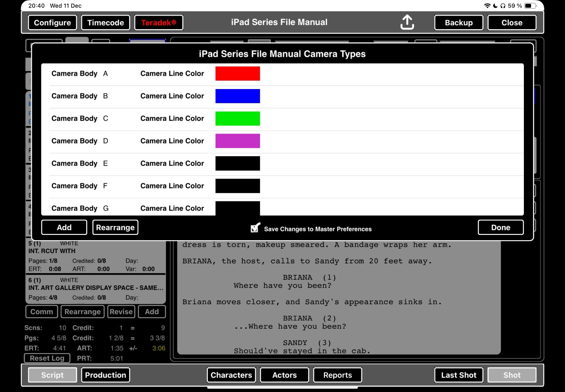Toggle Save Changes to Master Preferences checkbox
Image resolution: width=565 pixels, height=392 pixels.
(256, 228)
